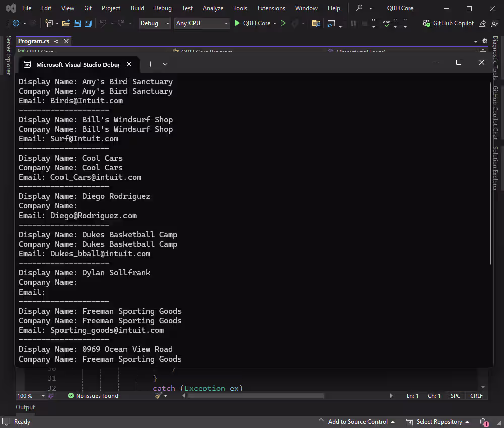This screenshot has width=504, height=428.
Task: Close the Program.cs tab
Action: coord(66,41)
